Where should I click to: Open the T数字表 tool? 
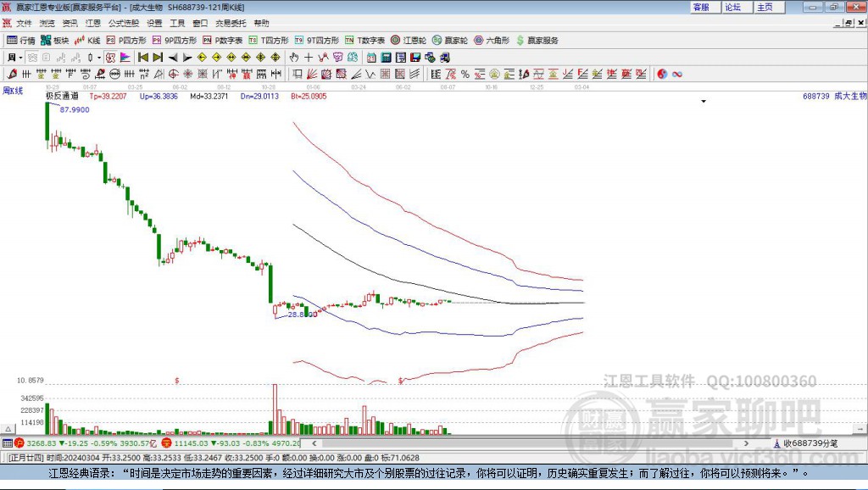364,41
